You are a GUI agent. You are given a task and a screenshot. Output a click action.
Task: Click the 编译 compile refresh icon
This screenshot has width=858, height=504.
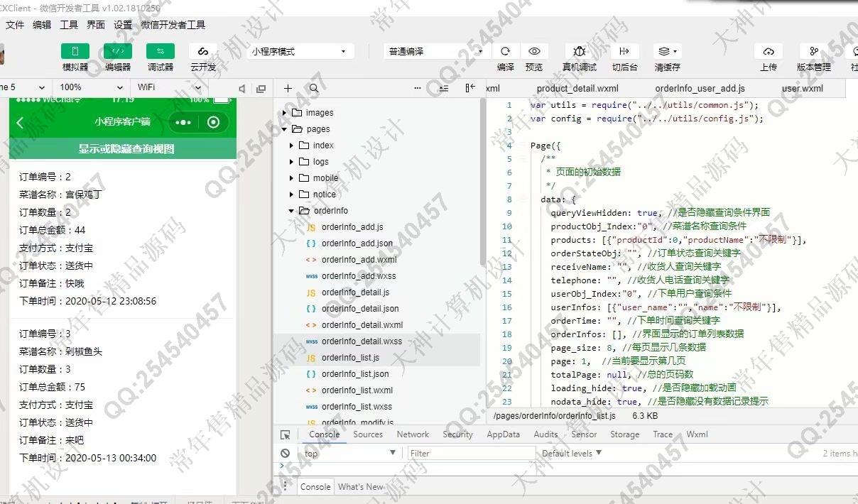coord(506,51)
